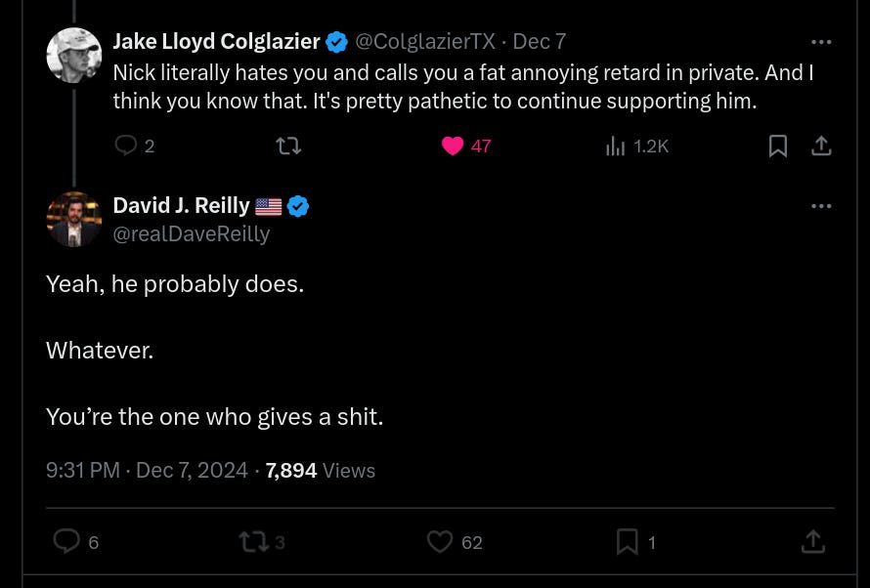Viewport: 870px width, 588px height.
Task: Bookmark Jake Lloyd Colglazier's tweet
Action: (778, 146)
